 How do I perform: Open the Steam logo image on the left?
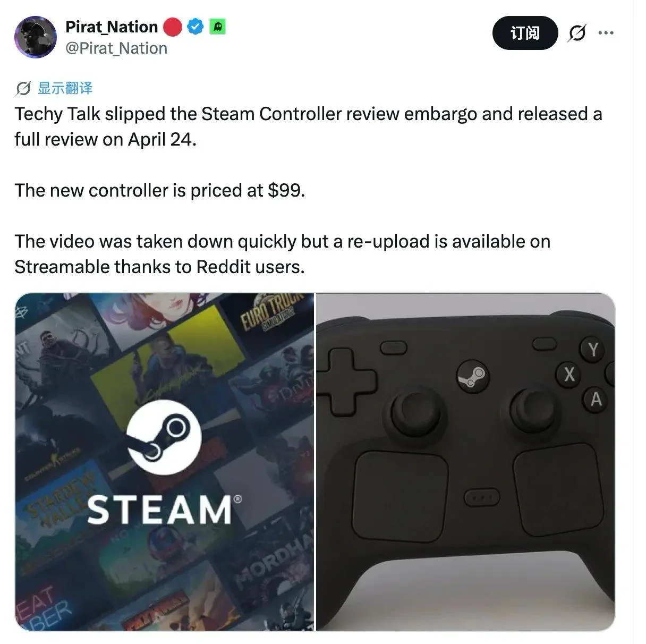click(x=165, y=462)
